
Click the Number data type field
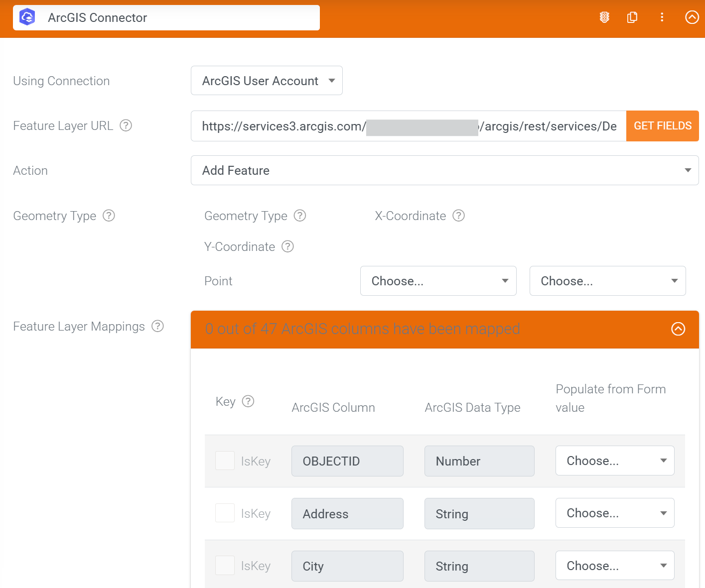click(x=479, y=461)
